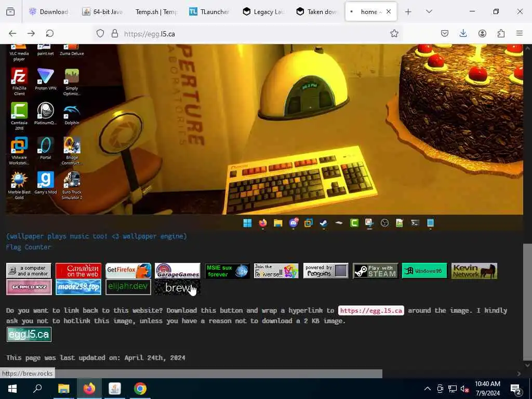
Task: Show site security info via the padlock
Action: coord(115,33)
